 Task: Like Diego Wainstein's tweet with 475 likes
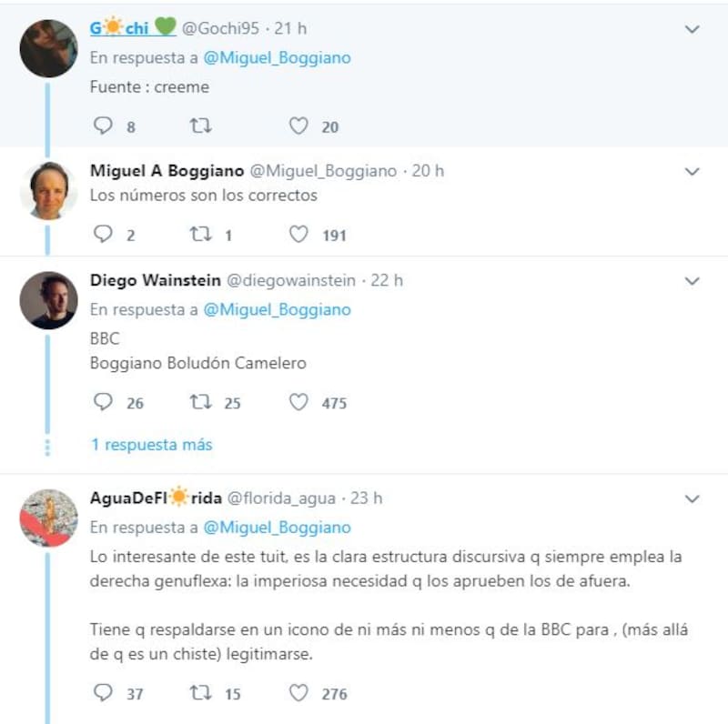tap(298, 402)
